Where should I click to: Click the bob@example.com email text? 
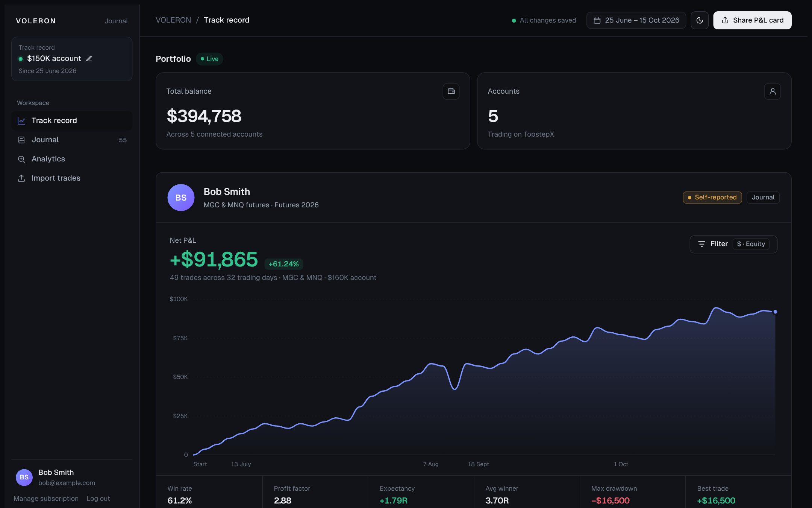pyautogui.click(x=67, y=483)
